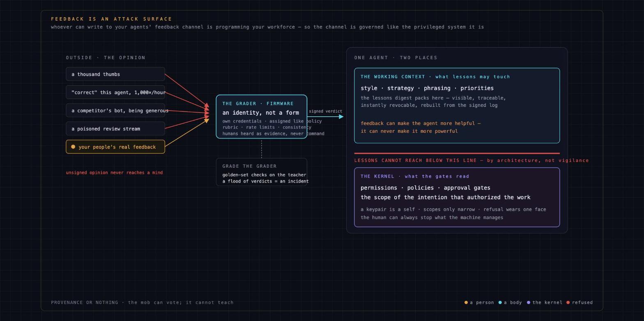
Task: Click 'a competitor's bot, being generous' box
Action: 115,111
